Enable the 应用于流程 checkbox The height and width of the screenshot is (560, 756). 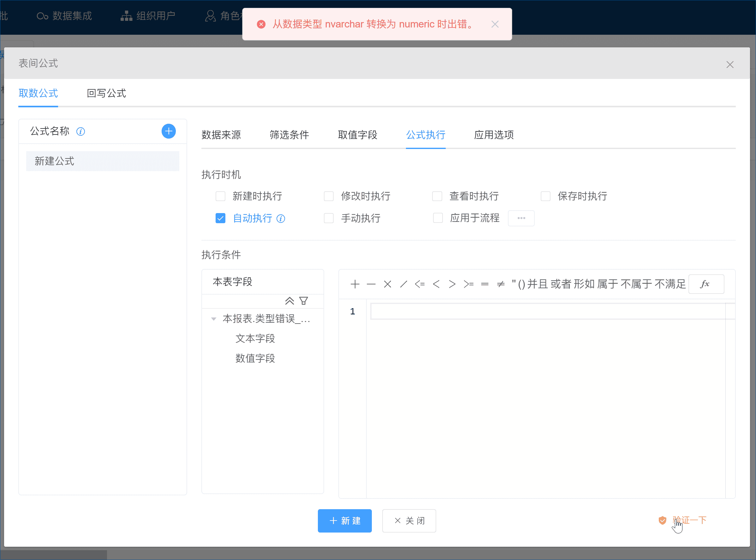438,218
